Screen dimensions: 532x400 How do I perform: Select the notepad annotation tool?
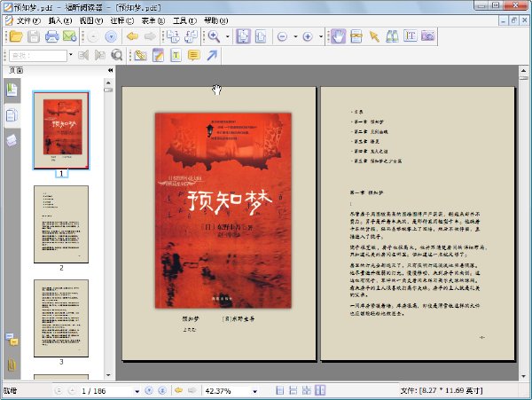pyautogui.click(x=158, y=55)
